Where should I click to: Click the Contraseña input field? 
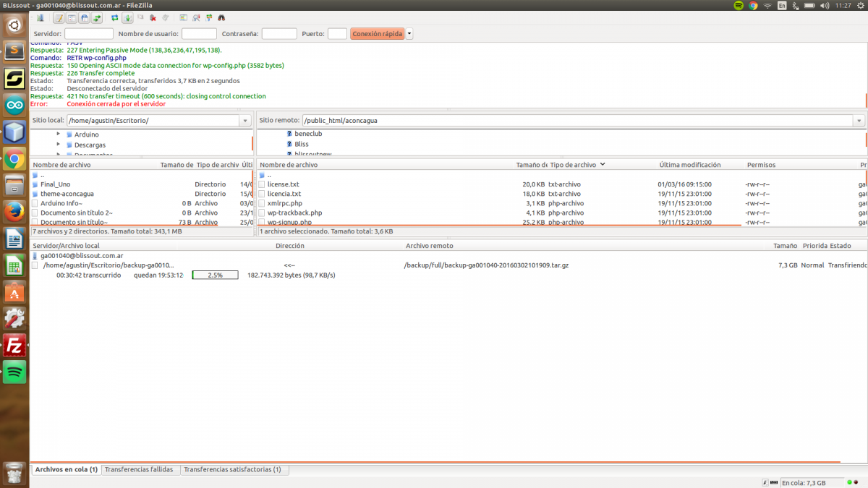click(279, 33)
